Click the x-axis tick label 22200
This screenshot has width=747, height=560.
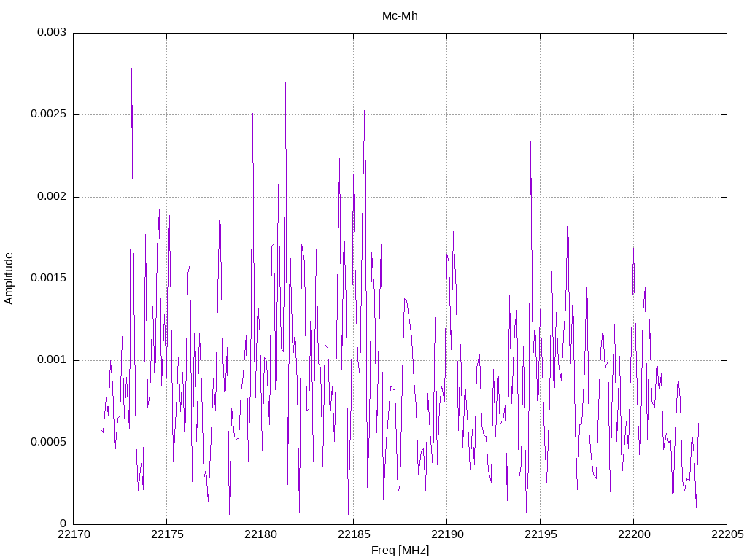coord(634,534)
